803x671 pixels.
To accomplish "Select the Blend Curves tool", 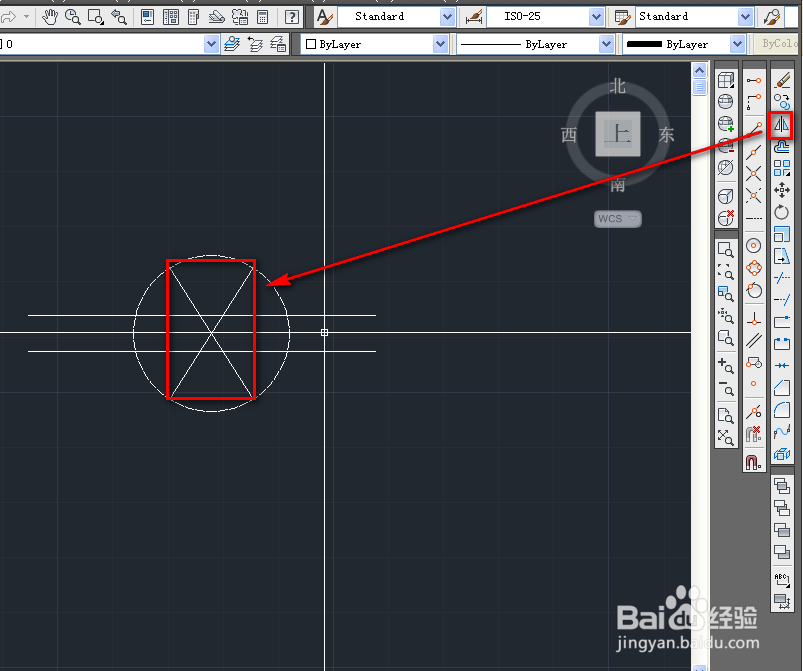I will click(x=782, y=432).
